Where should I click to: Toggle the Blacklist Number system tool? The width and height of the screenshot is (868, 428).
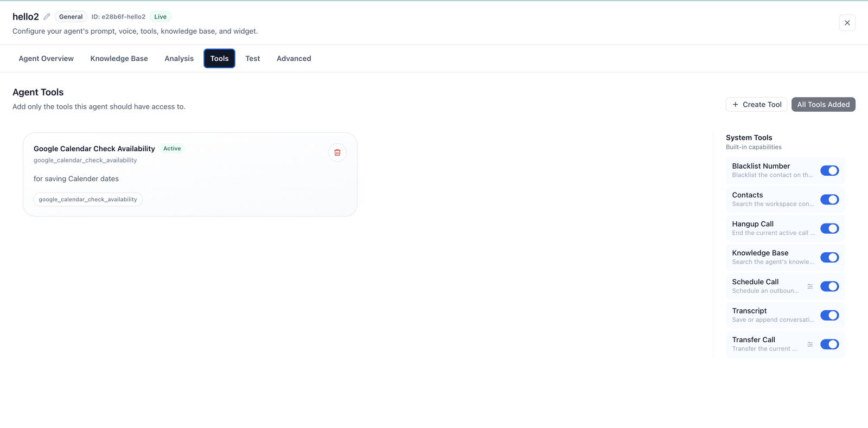point(829,171)
